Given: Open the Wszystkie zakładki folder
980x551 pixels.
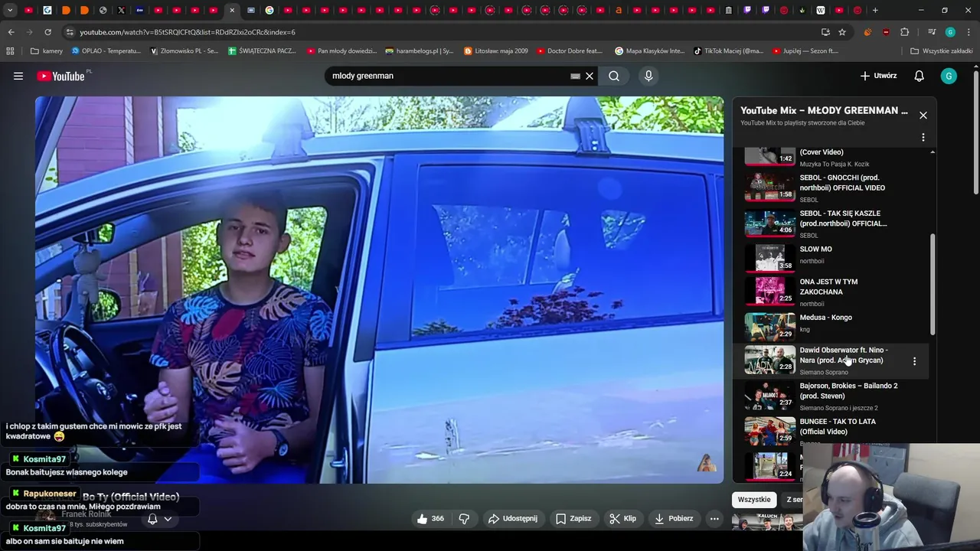Looking at the screenshot, I should pyautogui.click(x=941, y=51).
